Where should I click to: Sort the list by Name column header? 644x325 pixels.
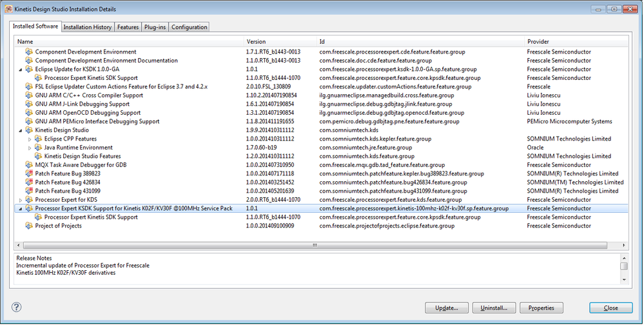[x=130, y=41]
